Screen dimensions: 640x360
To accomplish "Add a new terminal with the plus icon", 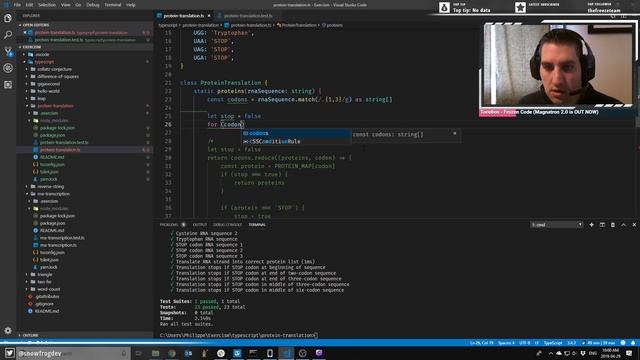I will point(591,225).
